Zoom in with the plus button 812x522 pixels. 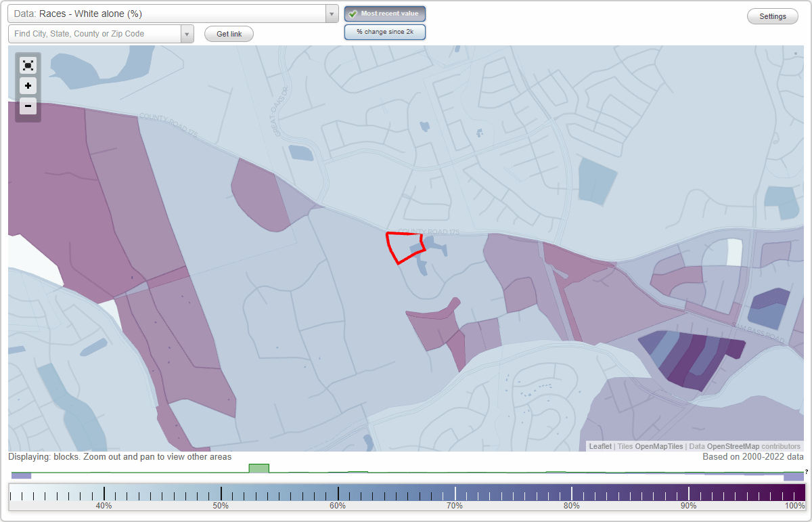pos(28,86)
